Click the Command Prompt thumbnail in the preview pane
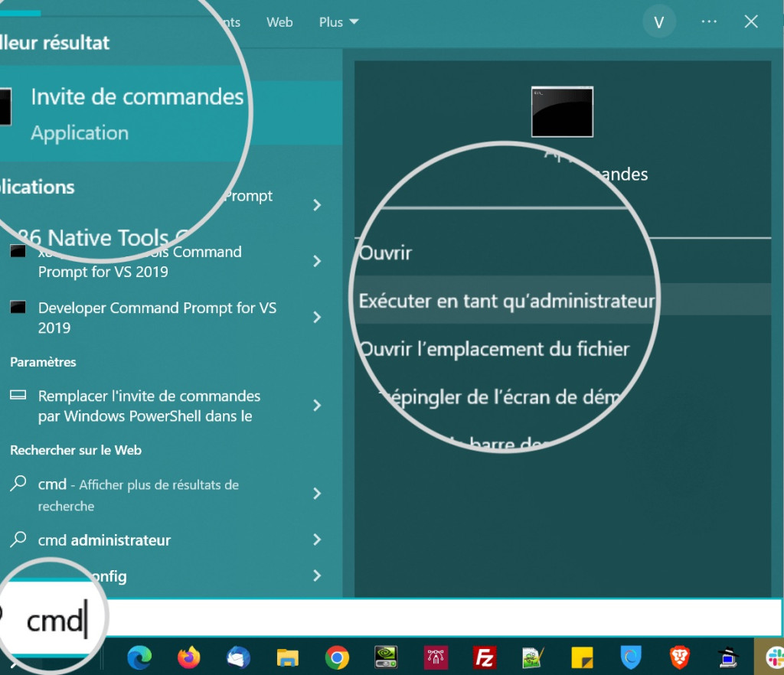The width and height of the screenshot is (784, 675). (x=562, y=112)
